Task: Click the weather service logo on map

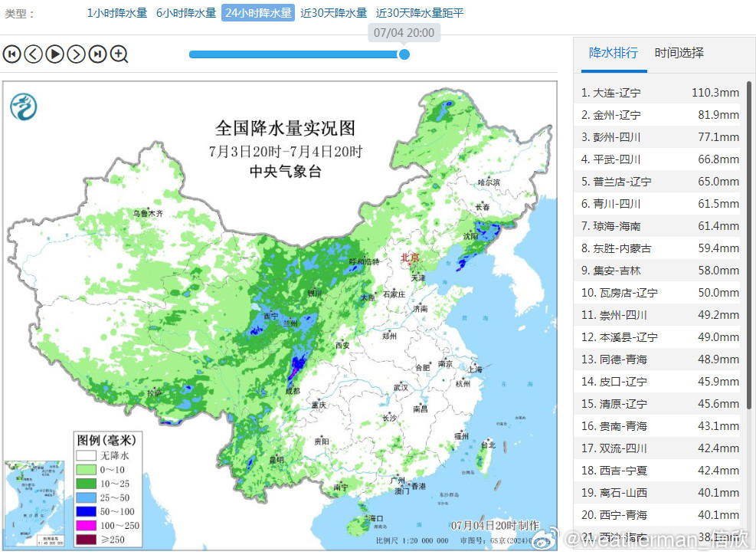Action: pos(24,107)
